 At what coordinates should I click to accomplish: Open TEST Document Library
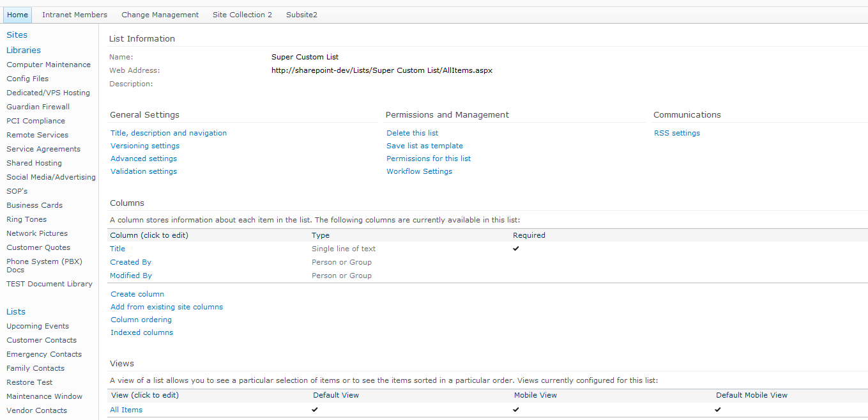[x=49, y=284]
